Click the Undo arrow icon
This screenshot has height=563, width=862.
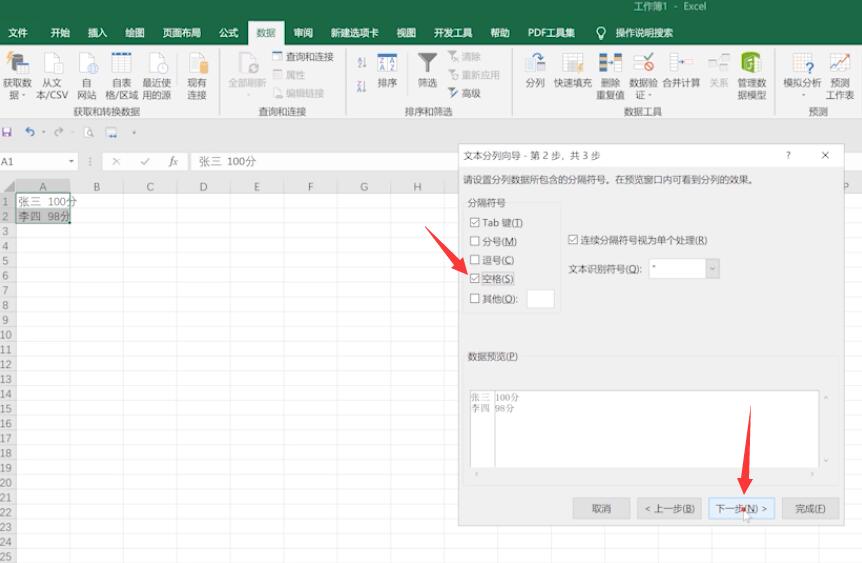30,132
